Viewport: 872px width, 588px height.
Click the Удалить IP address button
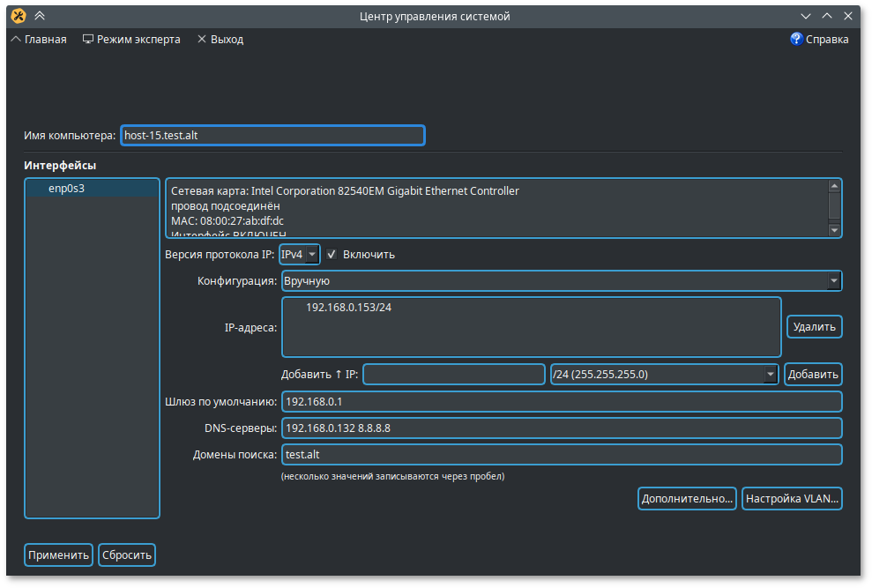point(814,327)
